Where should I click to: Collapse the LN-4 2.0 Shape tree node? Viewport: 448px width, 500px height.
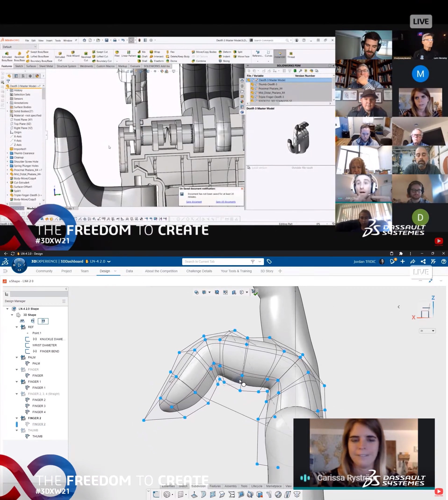click(x=7, y=309)
